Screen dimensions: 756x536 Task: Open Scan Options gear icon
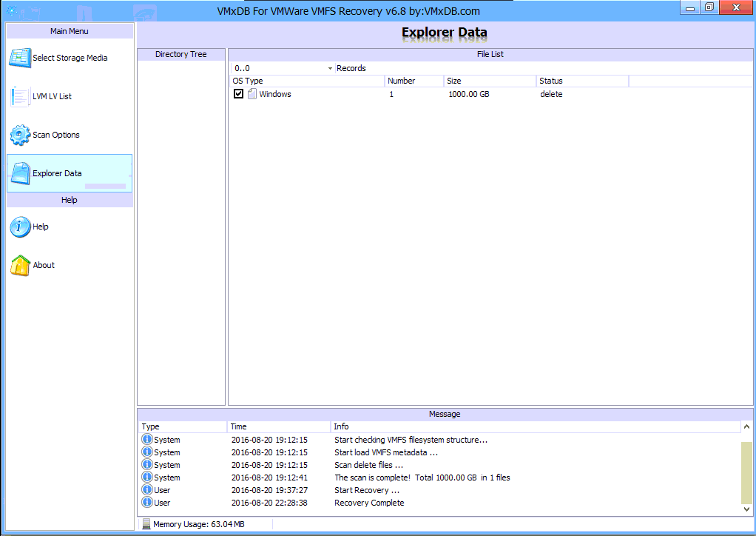[x=20, y=135]
